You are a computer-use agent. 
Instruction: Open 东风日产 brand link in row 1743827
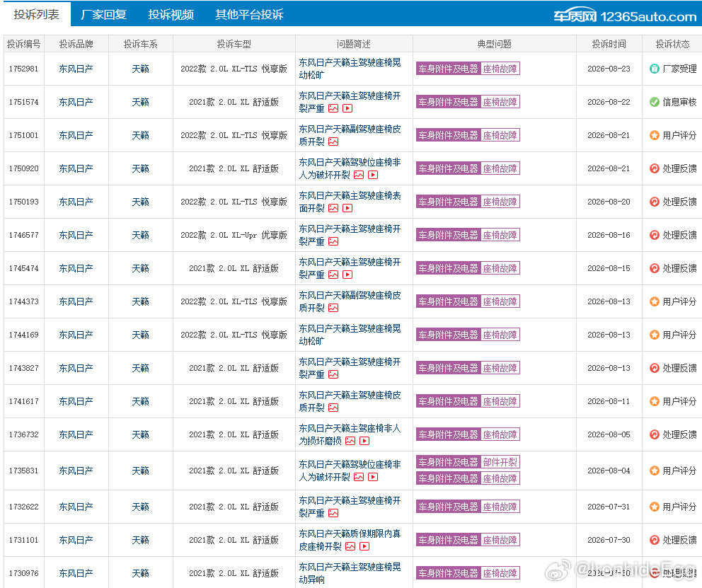(76, 368)
